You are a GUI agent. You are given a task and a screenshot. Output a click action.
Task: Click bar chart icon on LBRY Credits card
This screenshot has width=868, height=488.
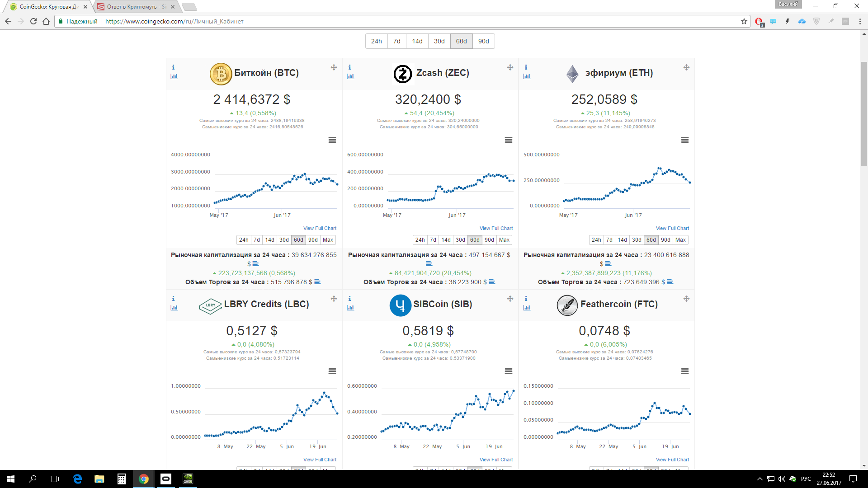(174, 308)
